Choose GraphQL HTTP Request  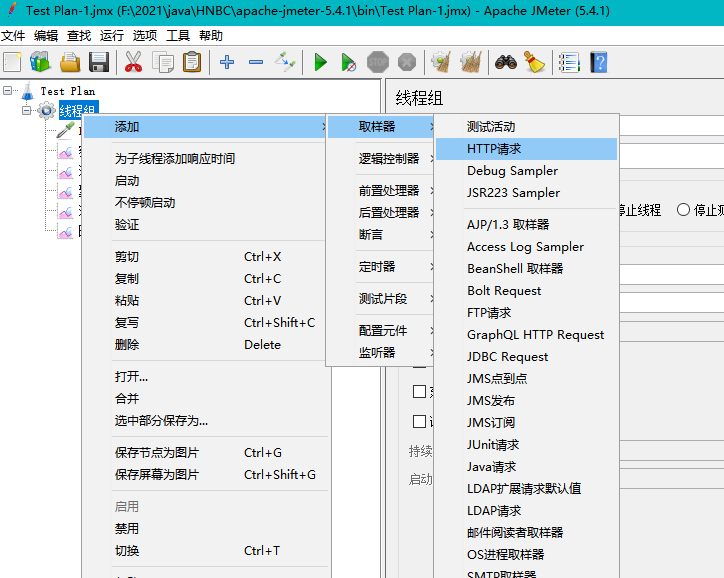click(526, 335)
